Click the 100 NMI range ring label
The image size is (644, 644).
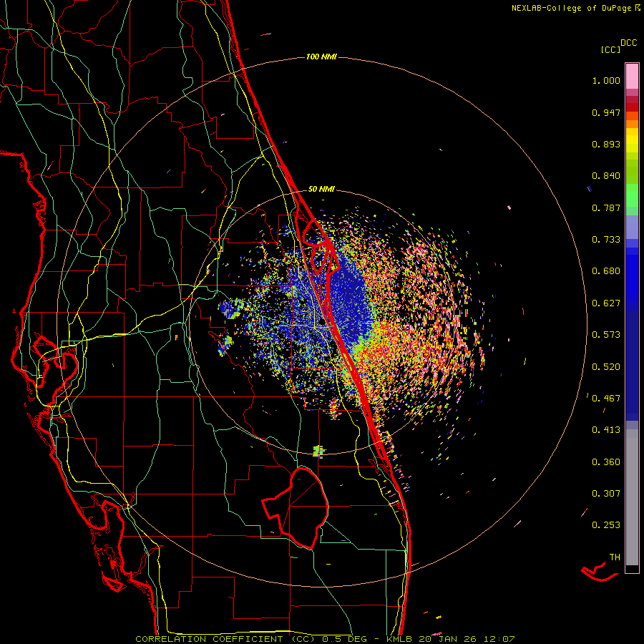click(321, 57)
